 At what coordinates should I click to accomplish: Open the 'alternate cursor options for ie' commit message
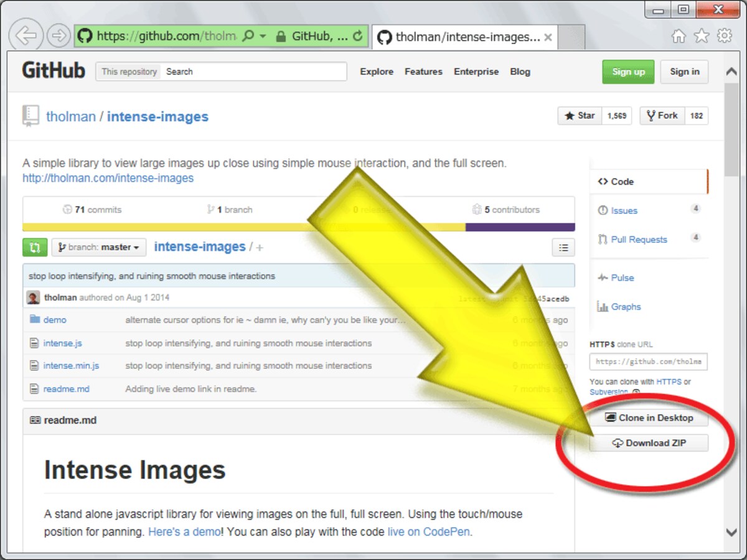point(265,320)
